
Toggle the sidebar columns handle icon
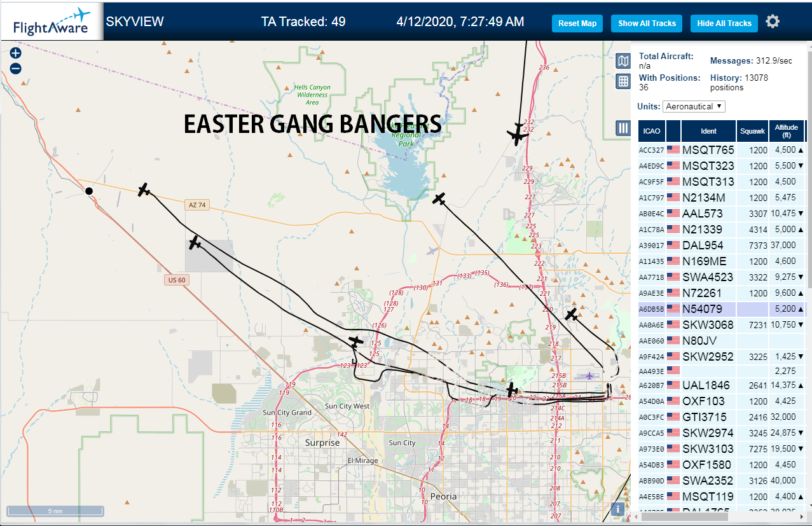pyautogui.click(x=623, y=128)
